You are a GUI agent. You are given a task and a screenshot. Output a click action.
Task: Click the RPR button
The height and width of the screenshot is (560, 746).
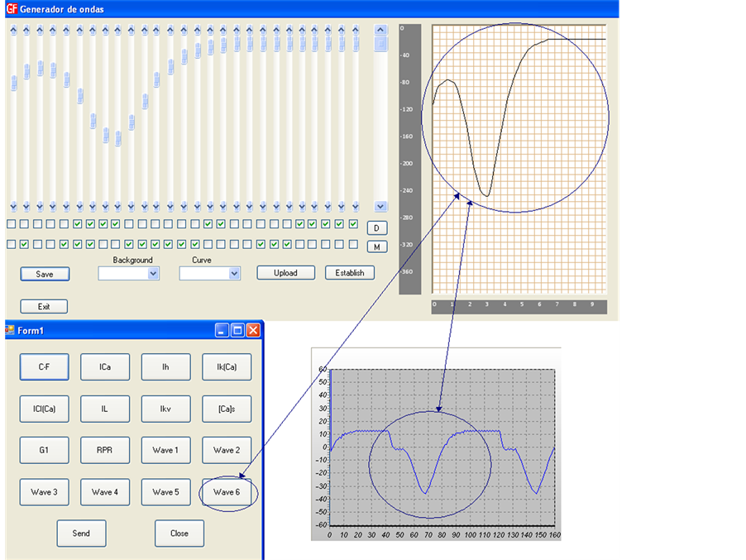pos(105,451)
